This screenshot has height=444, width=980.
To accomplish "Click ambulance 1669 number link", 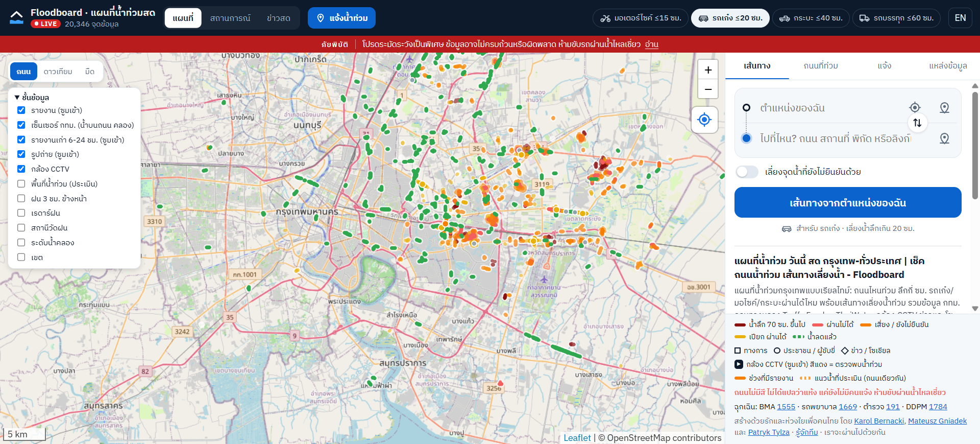I will tap(848, 407).
